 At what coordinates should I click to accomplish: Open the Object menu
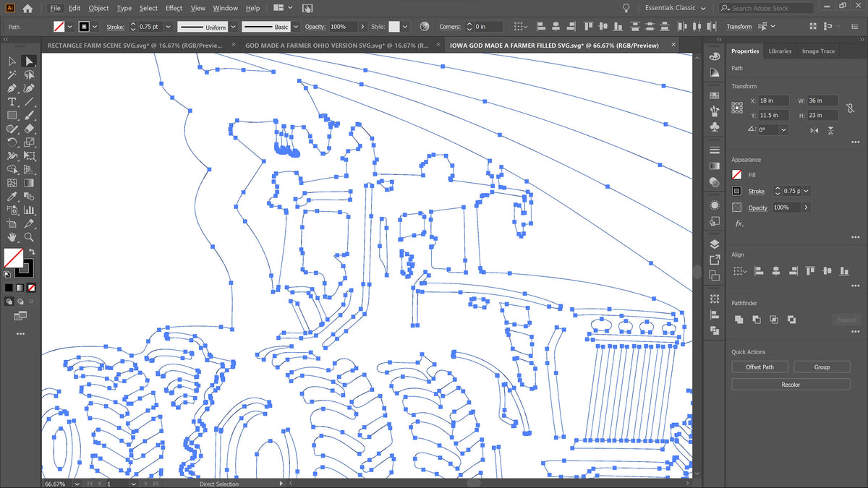pos(98,8)
